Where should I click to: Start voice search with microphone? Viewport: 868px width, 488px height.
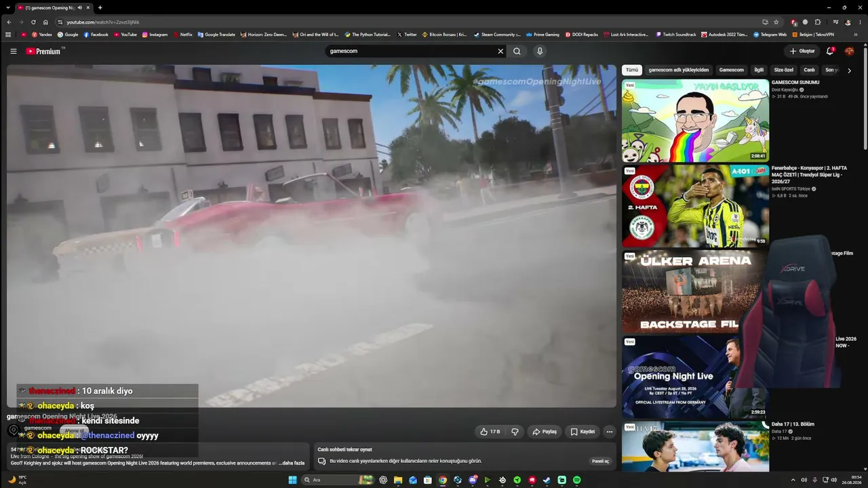(x=540, y=51)
